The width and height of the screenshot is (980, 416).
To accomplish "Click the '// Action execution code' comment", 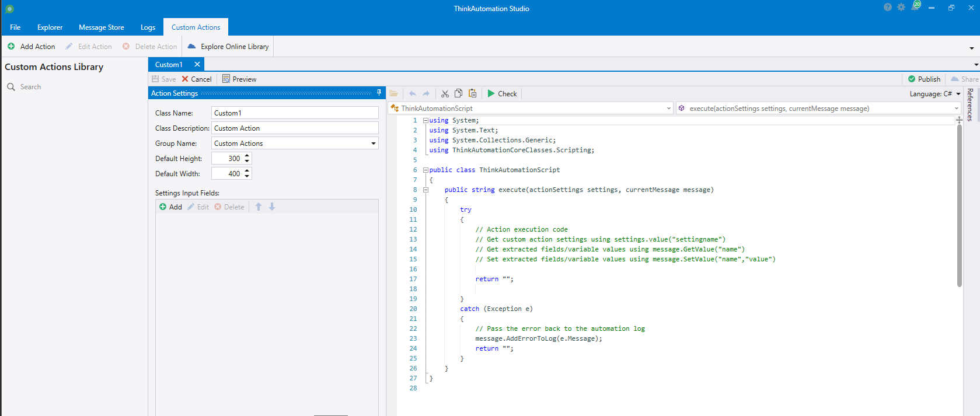I will 521,229.
